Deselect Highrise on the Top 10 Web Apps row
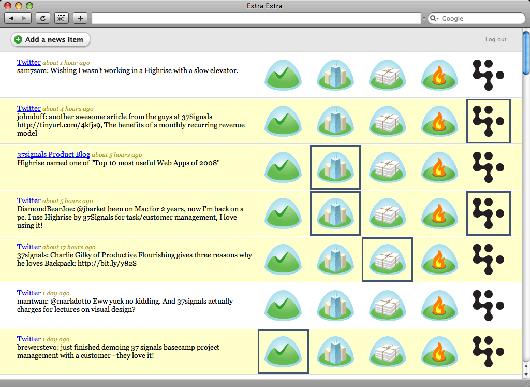 335,167
